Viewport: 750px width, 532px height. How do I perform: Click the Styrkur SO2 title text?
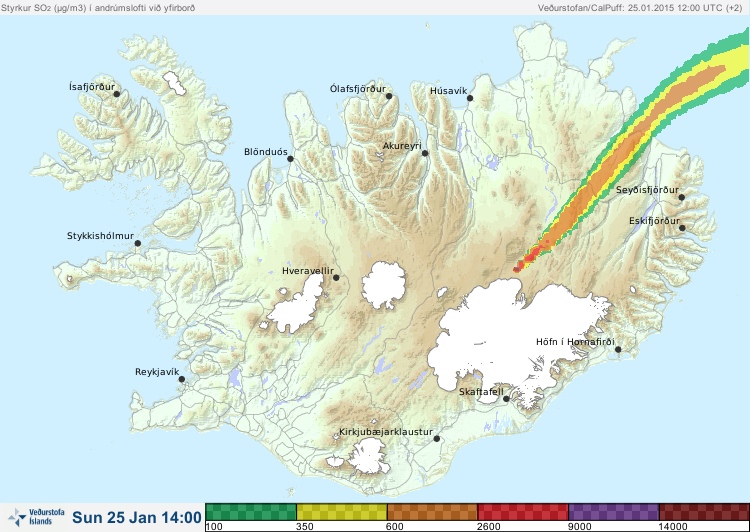(x=98, y=8)
